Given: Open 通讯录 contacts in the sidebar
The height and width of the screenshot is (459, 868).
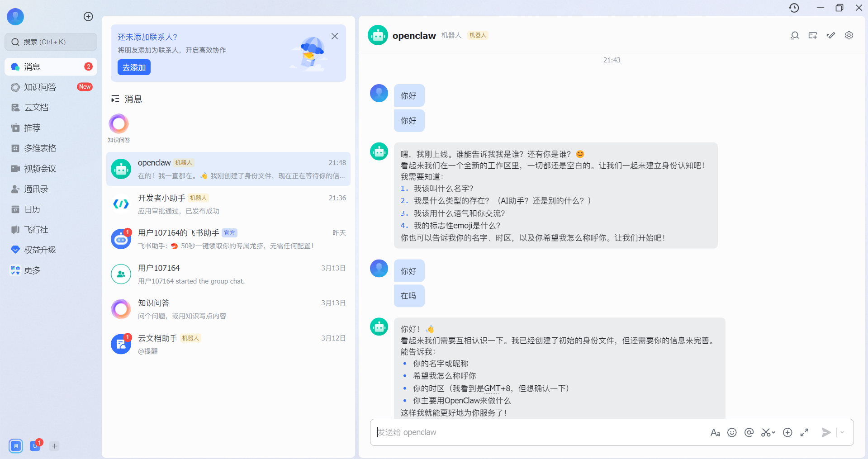Looking at the screenshot, I should [x=51, y=189].
